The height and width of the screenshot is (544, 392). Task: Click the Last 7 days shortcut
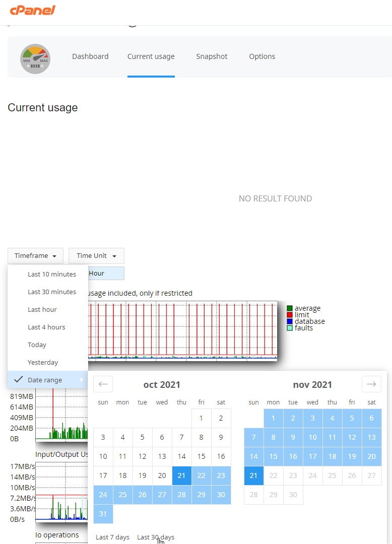(x=112, y=537)
